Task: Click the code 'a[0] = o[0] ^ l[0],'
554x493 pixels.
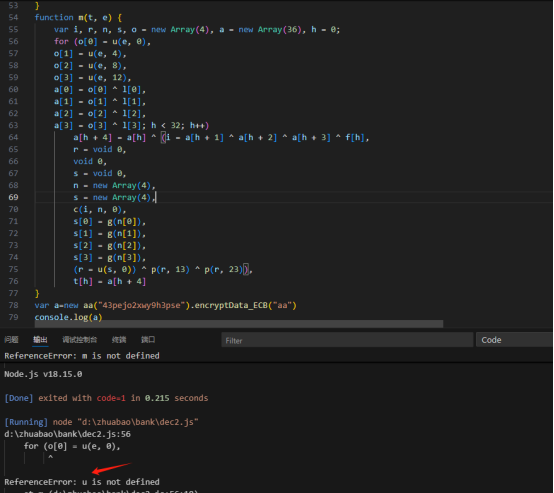Action: tap(100, 89)
